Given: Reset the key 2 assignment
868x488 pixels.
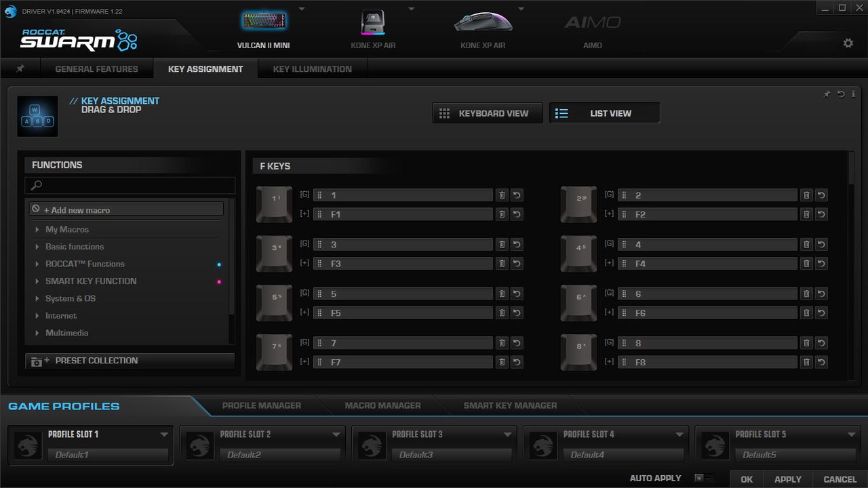Looking at the screenshot, I should coord(821,195).
